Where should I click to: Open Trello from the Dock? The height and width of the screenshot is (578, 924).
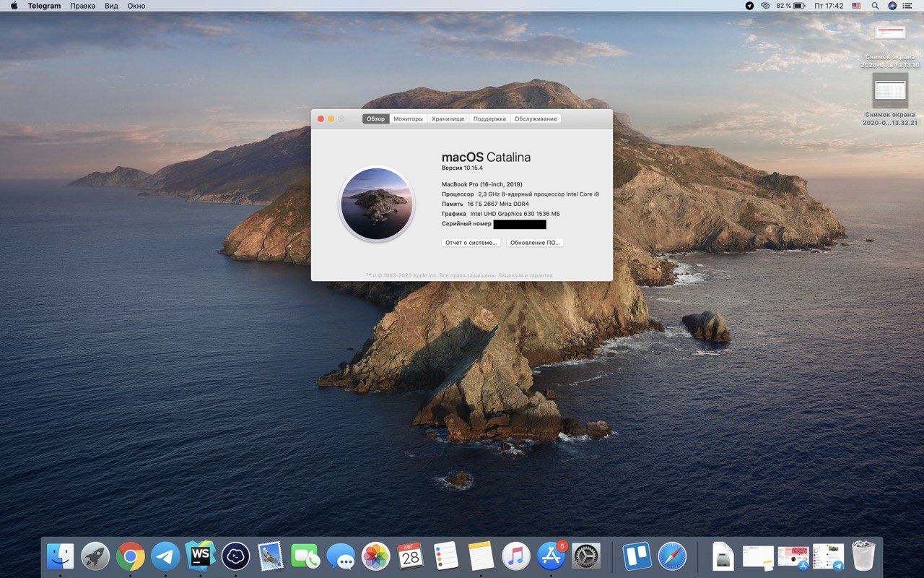637,556
